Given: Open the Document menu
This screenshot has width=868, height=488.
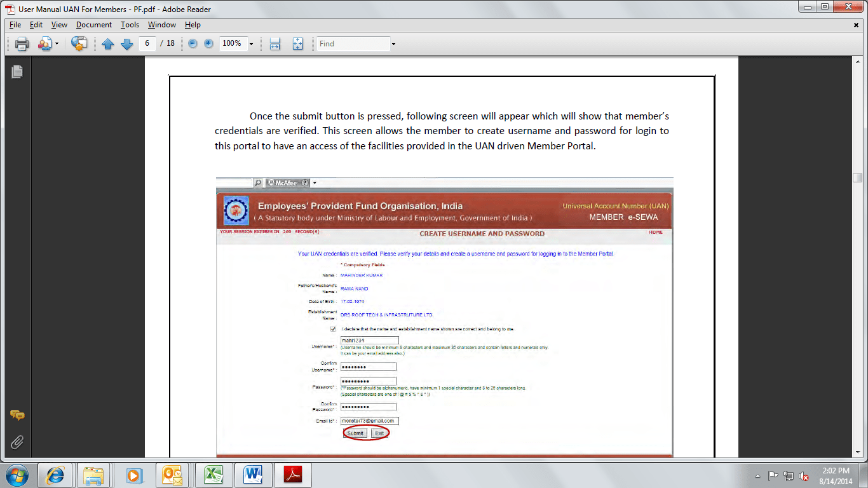Looking at the screenshot, I should coord(94,25).
